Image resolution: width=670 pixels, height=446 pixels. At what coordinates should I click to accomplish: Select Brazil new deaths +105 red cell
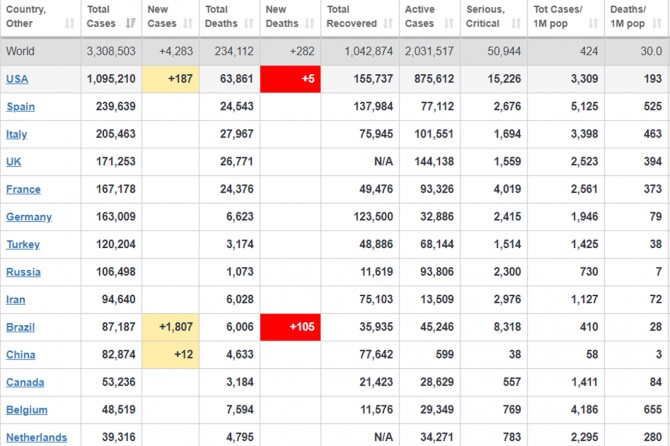coord(290,327)
